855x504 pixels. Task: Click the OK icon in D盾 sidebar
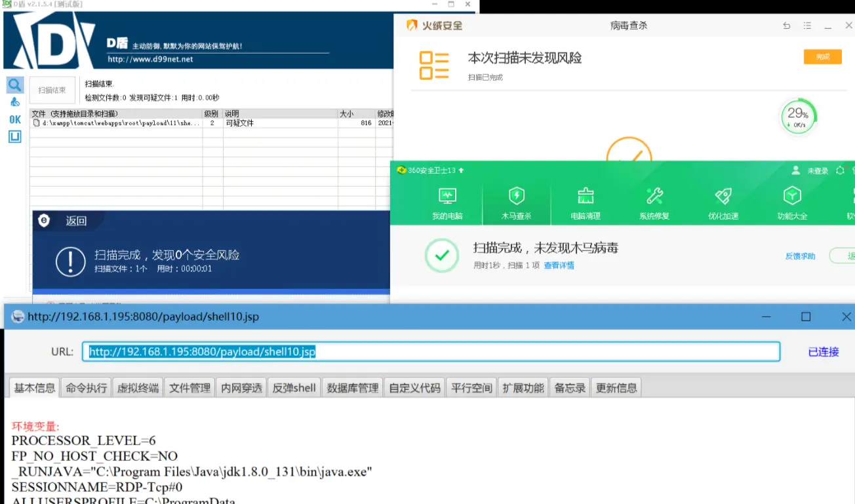(x=14, y=119)
